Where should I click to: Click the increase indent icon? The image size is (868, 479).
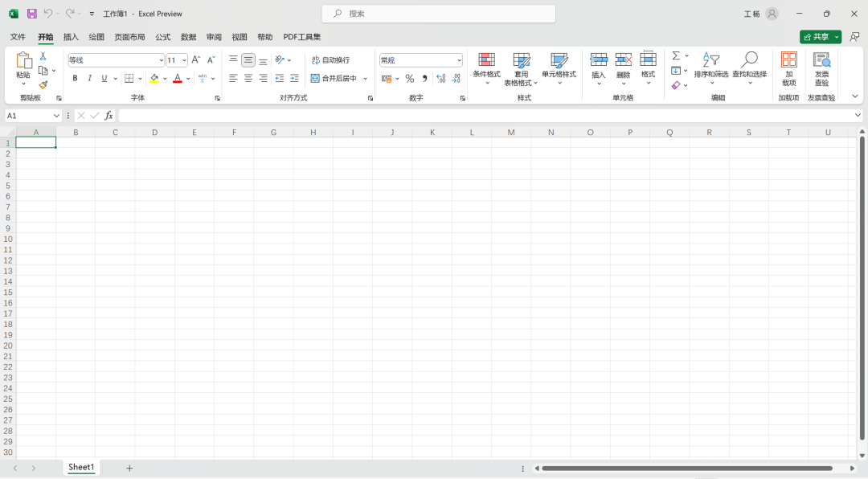point(294,78)
